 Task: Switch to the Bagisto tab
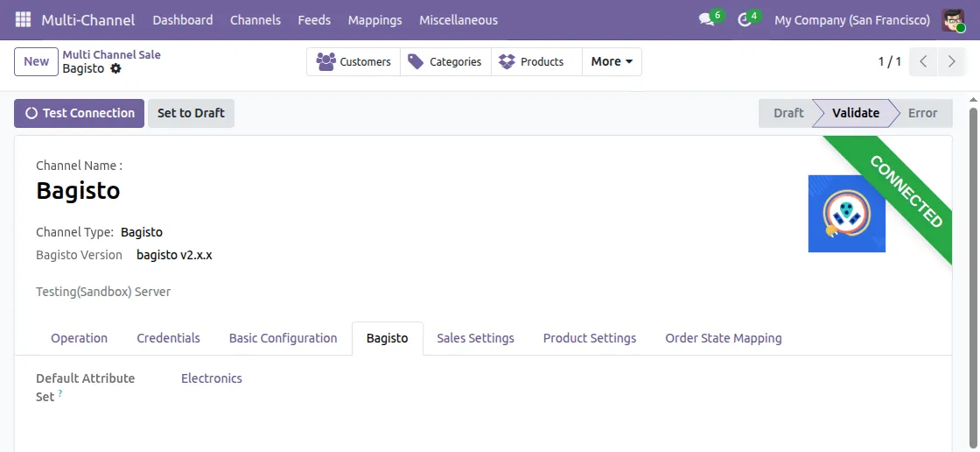pyautogui.click(x=388, y=338)
